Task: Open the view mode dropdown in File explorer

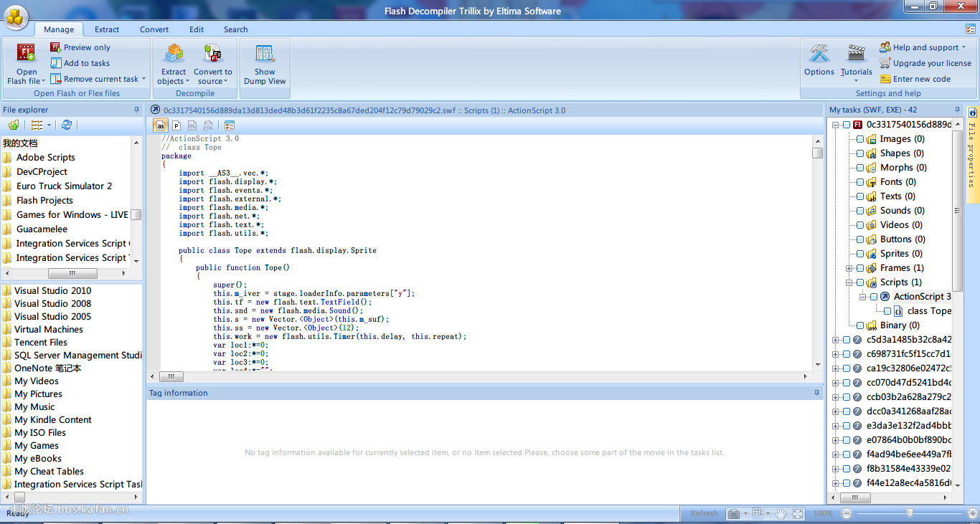Action: [x=49, y=125]
